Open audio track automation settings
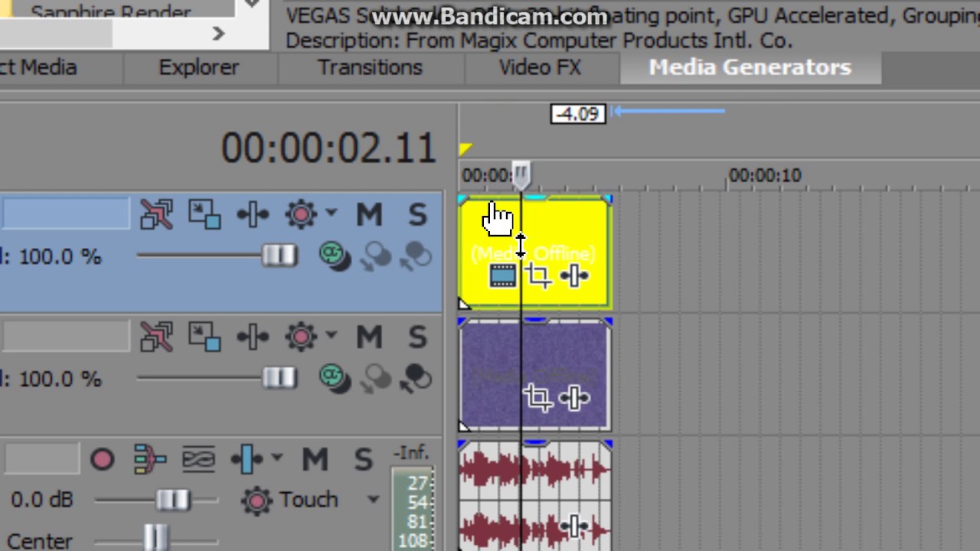Screen dimensions: 980x551 pyautogui.click(x=247, y=459)
